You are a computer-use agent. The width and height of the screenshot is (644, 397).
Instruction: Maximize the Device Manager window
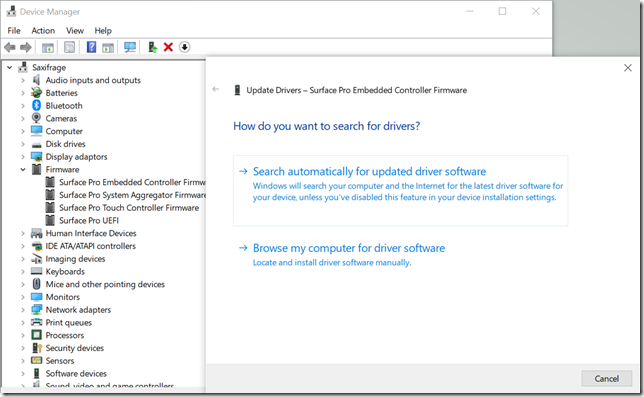(x=502, y=11)
